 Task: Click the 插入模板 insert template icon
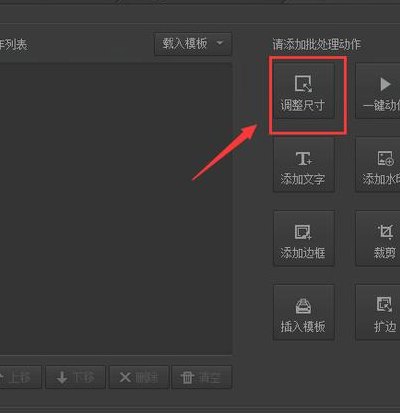pyautogui.click(x=303, y=306)
